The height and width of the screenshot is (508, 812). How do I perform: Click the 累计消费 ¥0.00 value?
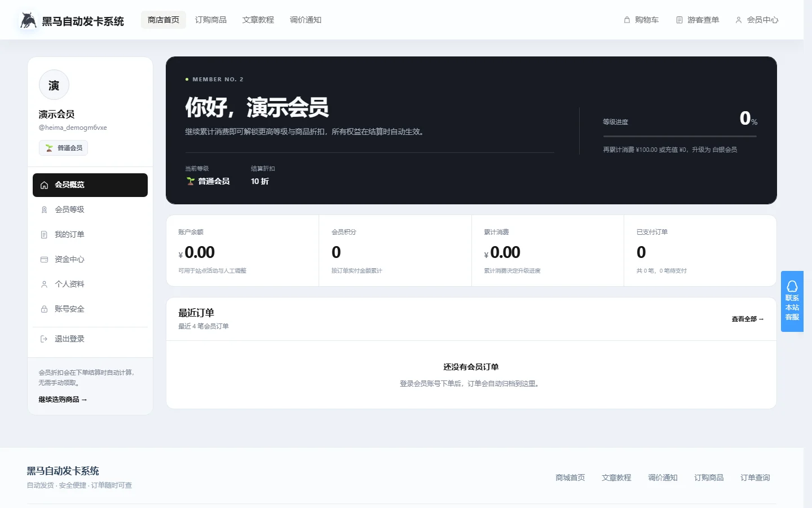(x=502, y=252)
